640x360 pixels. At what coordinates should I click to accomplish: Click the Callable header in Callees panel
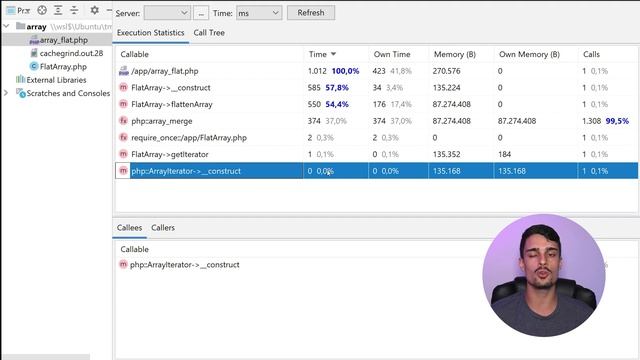134,249
